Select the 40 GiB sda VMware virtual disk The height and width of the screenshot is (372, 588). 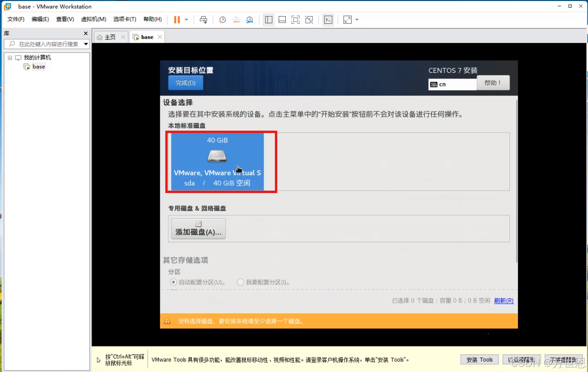pos(217,162)
